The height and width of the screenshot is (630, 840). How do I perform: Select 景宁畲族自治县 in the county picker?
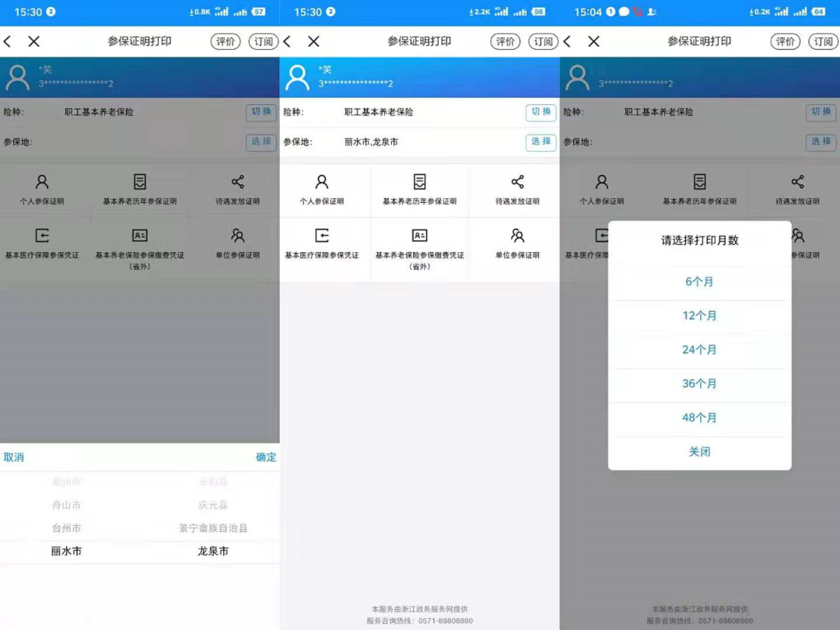click(213, 528)
